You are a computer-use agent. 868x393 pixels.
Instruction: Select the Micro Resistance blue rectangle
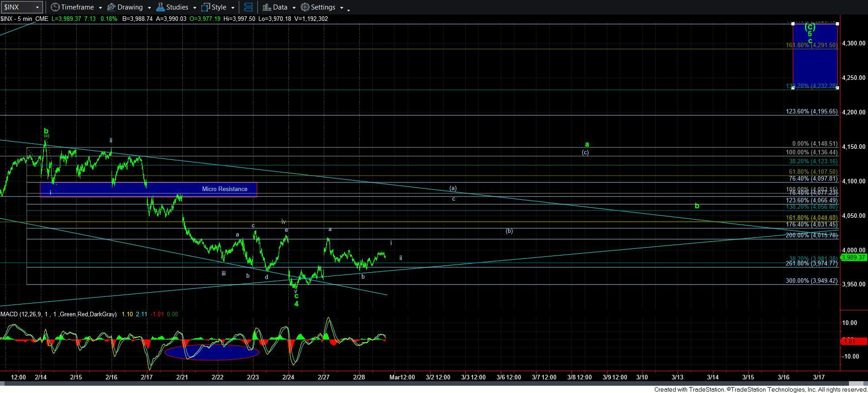click(148, 189)
